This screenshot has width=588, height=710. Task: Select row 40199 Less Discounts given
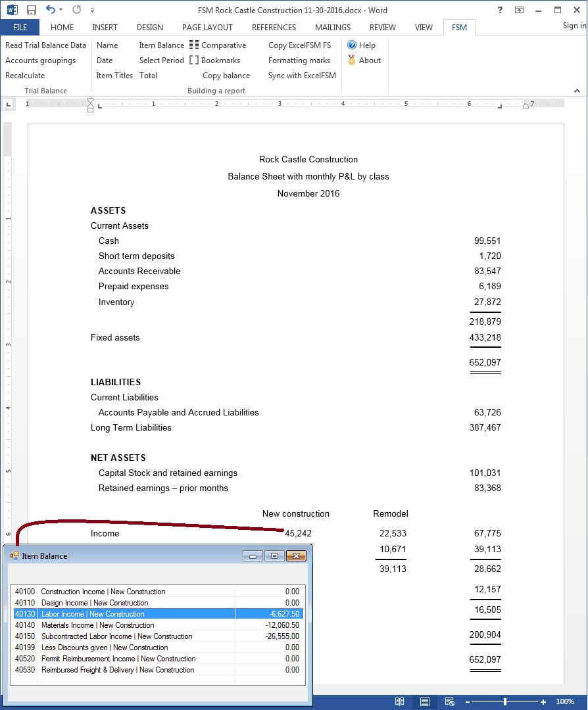(158, 648)
